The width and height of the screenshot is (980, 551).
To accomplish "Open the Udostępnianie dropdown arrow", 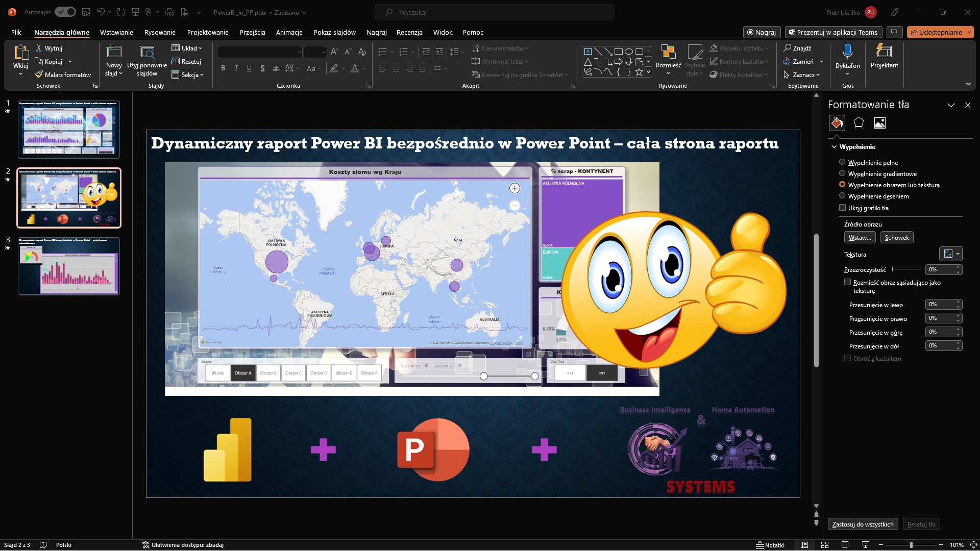I will pyautogui.click(x=969, y=32).
